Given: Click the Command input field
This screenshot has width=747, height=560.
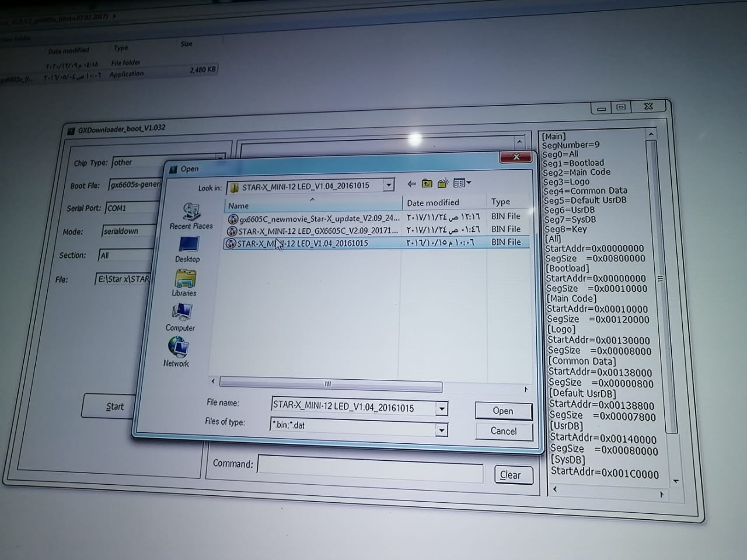Looking at the screenshot, I should [x=371, y=468].
